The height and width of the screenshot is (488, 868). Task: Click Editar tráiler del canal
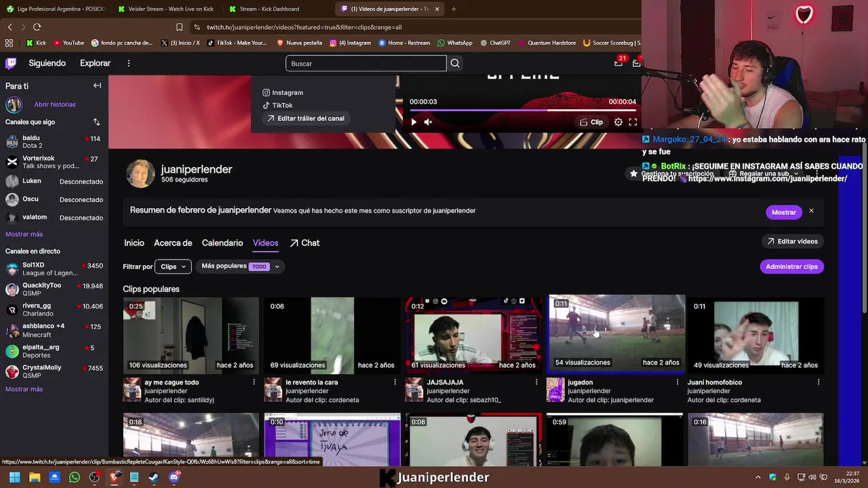click(x=305, y=118)
